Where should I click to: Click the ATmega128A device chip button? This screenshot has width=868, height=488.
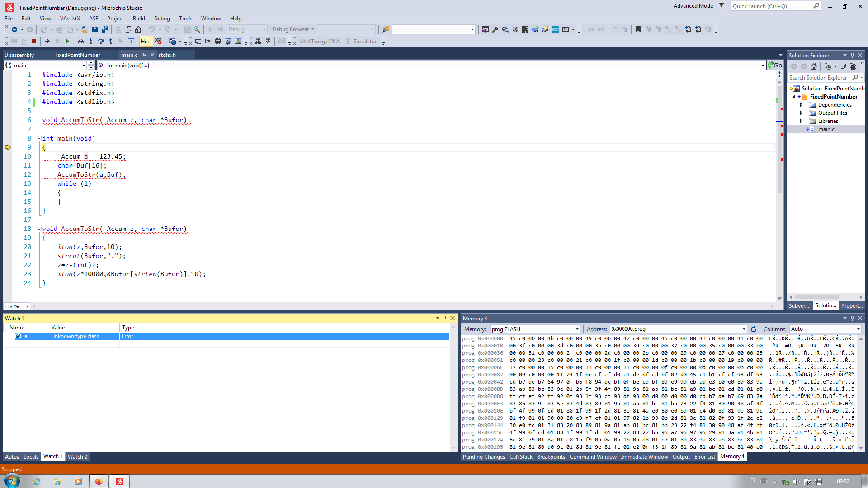[319, 41]
